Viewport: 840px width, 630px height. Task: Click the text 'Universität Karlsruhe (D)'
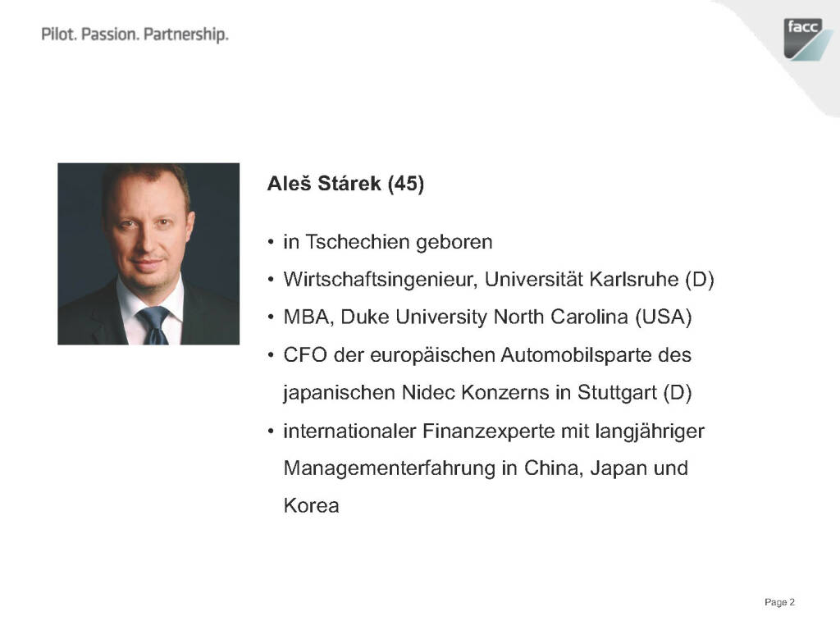(x=600, y=280)
